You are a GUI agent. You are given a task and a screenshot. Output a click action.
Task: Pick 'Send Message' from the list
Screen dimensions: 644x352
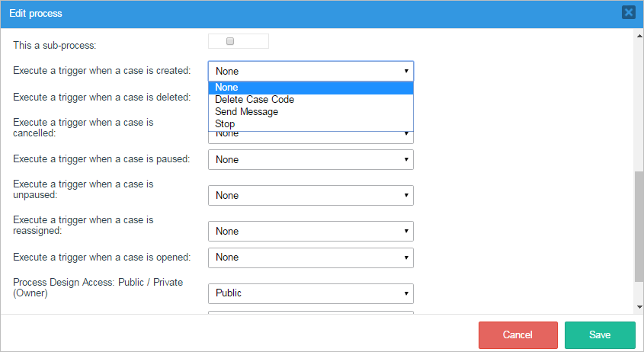tap(310, 112)
